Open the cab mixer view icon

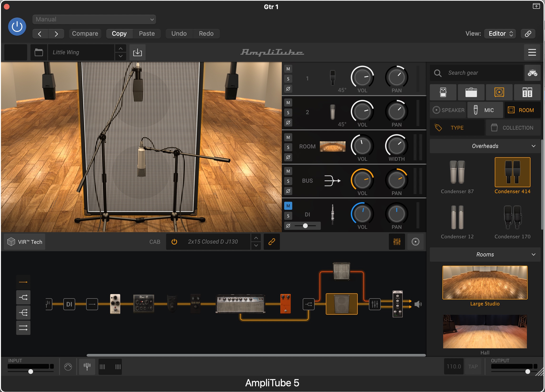coord(397,242)
